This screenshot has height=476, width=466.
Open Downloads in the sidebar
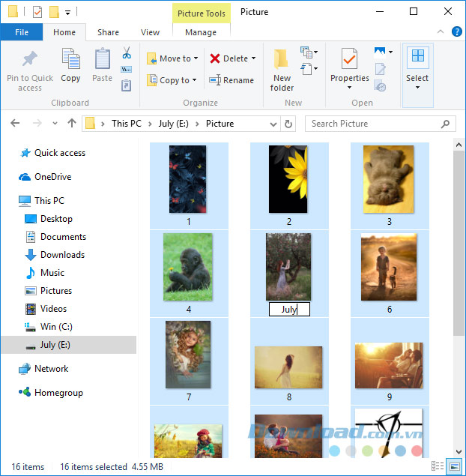(55, 254)
